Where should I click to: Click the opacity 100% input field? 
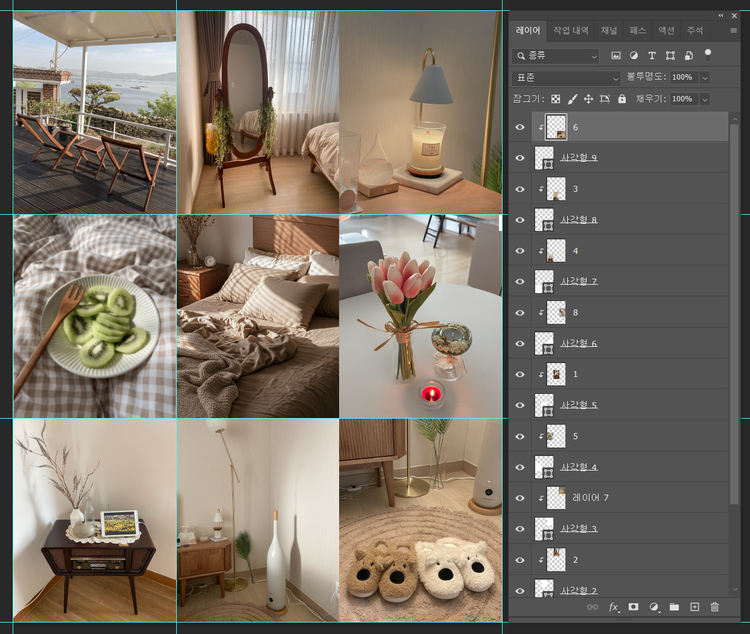(x=684, y=78)
